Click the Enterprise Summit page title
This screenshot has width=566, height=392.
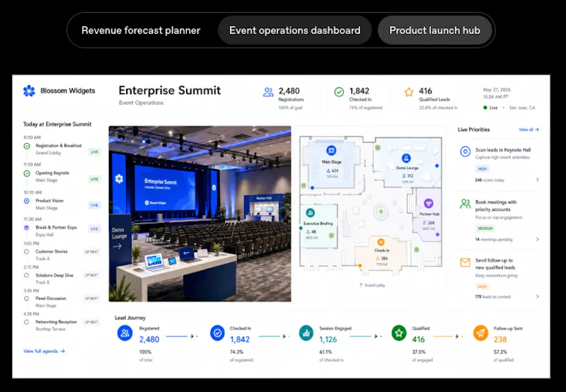(170, 91)
